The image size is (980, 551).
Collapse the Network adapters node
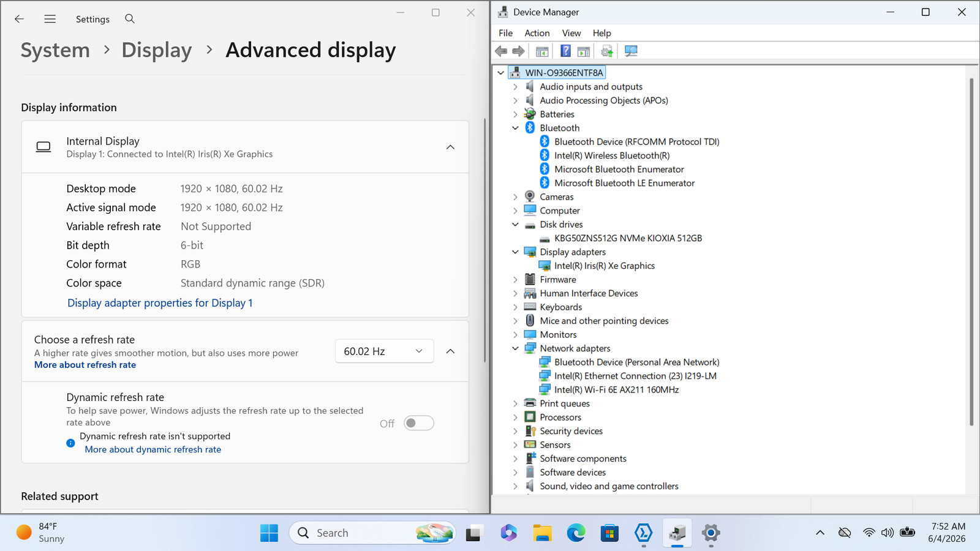pyautogui.click(x=515, y=348)
